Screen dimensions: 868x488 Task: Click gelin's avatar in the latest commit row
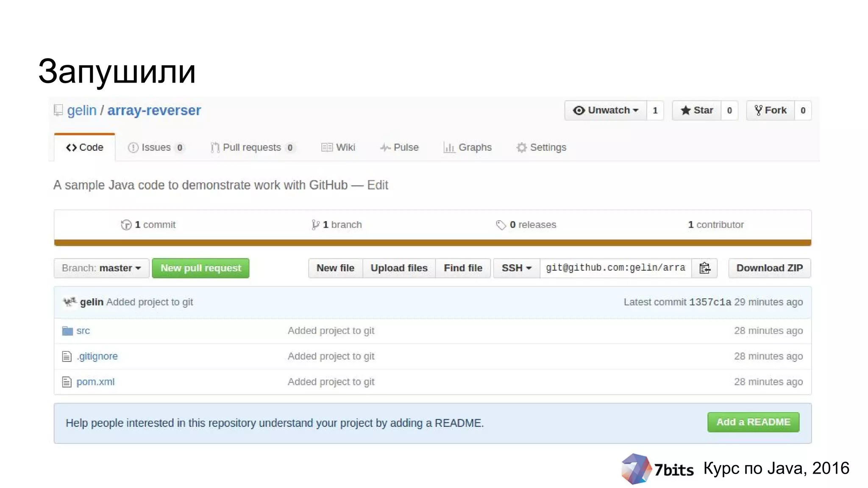click(70, 302)
